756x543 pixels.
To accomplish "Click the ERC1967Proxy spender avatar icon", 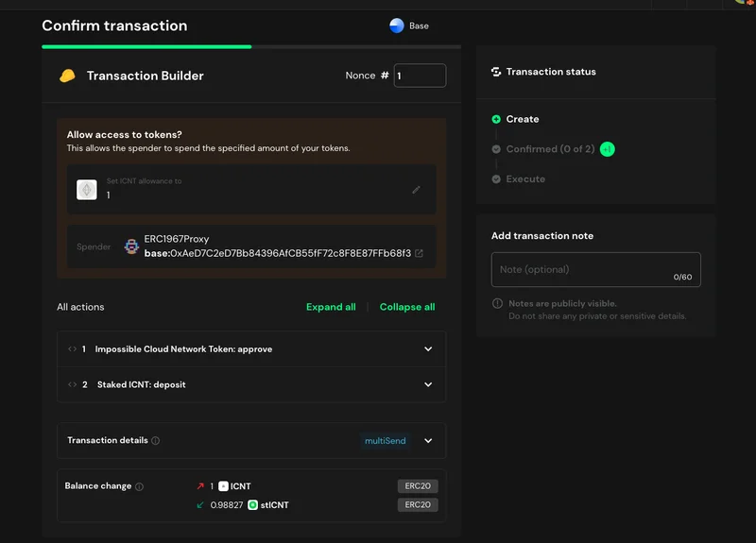I will point(131,247).
